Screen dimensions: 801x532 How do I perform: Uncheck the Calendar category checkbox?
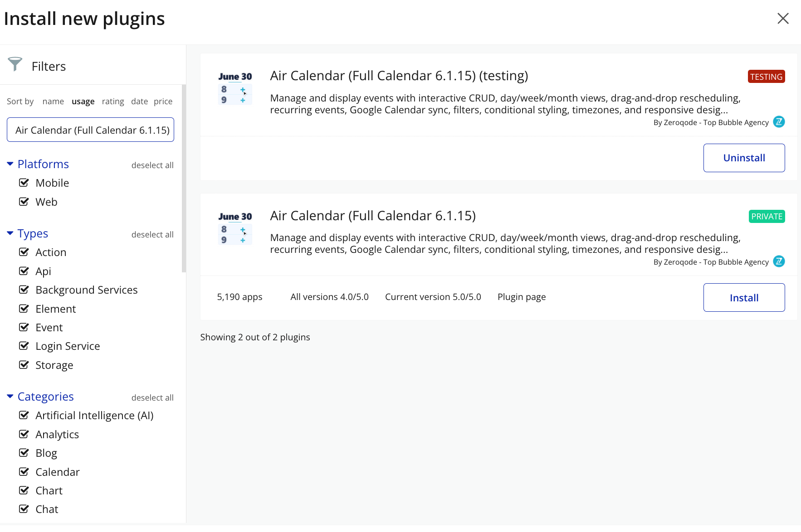click(24, 472)
